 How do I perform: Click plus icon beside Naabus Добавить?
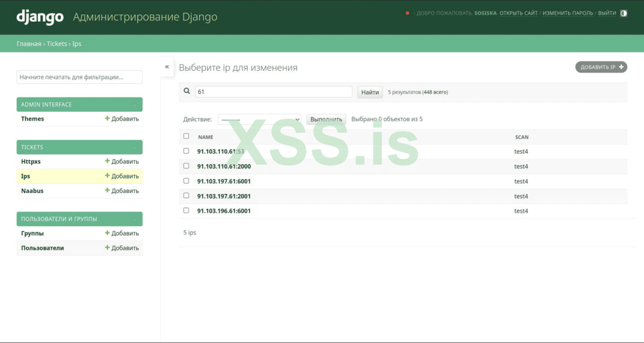point(107,190)
